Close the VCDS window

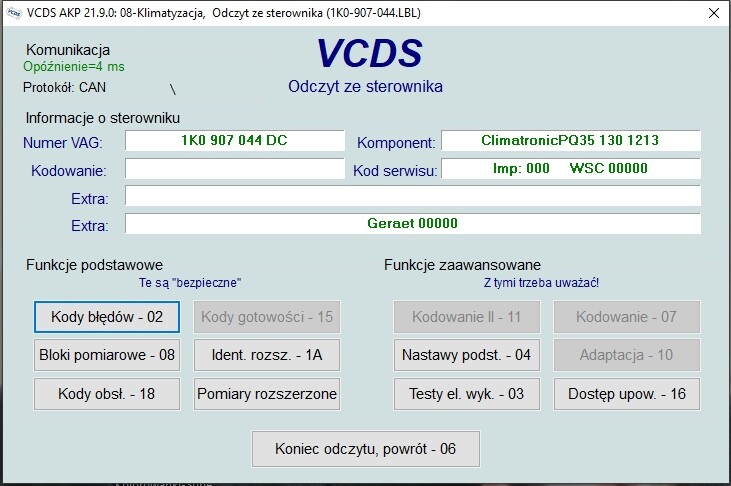pyautogui.click(x=714, y=13)
